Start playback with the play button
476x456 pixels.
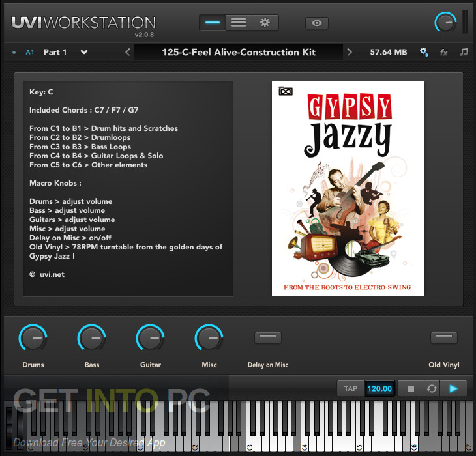[x=453, y=388]
